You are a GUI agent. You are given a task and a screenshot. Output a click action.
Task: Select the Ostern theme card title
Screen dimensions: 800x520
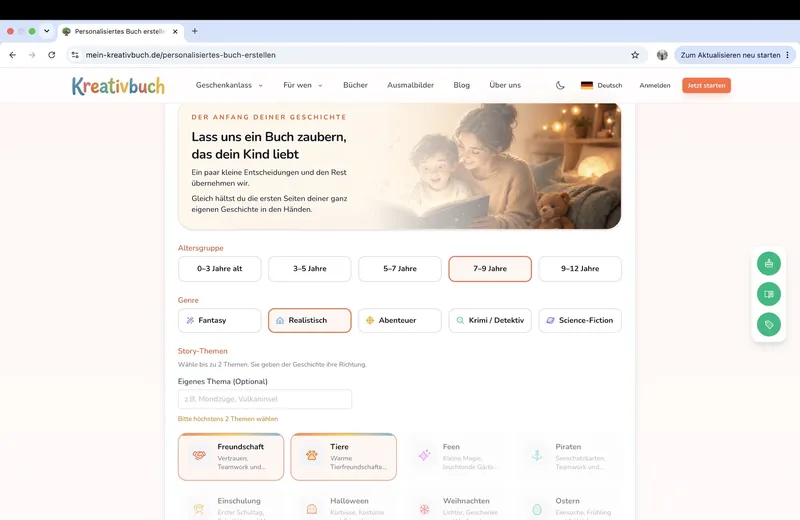[x=567, y=501]
